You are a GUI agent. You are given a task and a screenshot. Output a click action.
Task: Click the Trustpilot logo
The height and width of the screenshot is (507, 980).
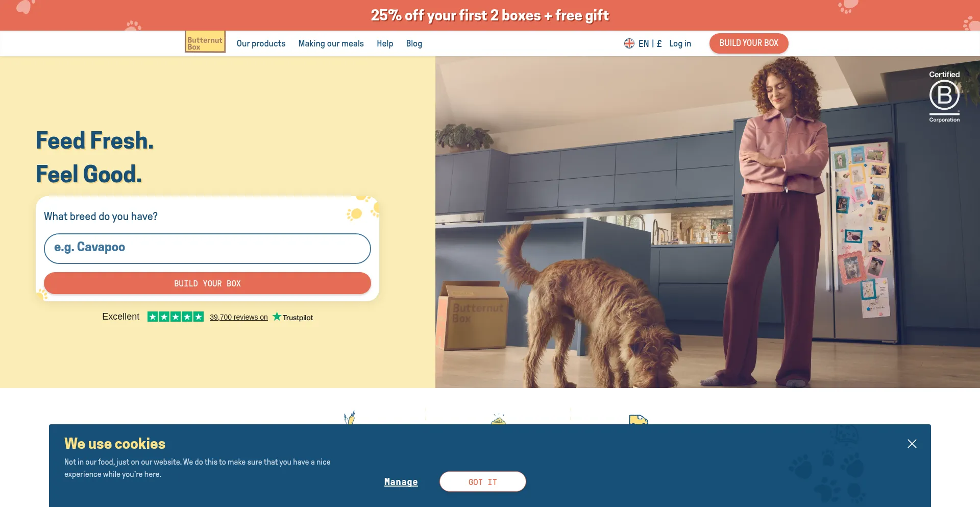[293, 317]
